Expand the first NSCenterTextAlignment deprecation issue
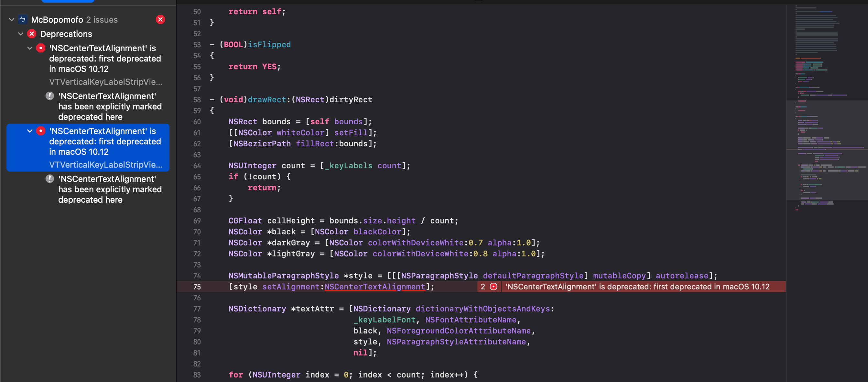The image size is (868, 382). pyautogui.click(x=30, y=48)
